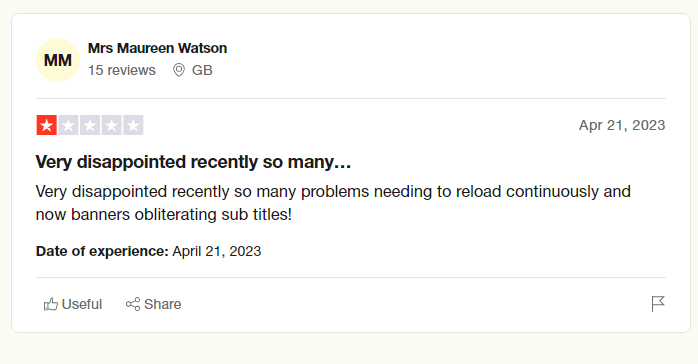Click the Apr 21, 2023 review date
The image size is (698, 364).
coord(622,125)
